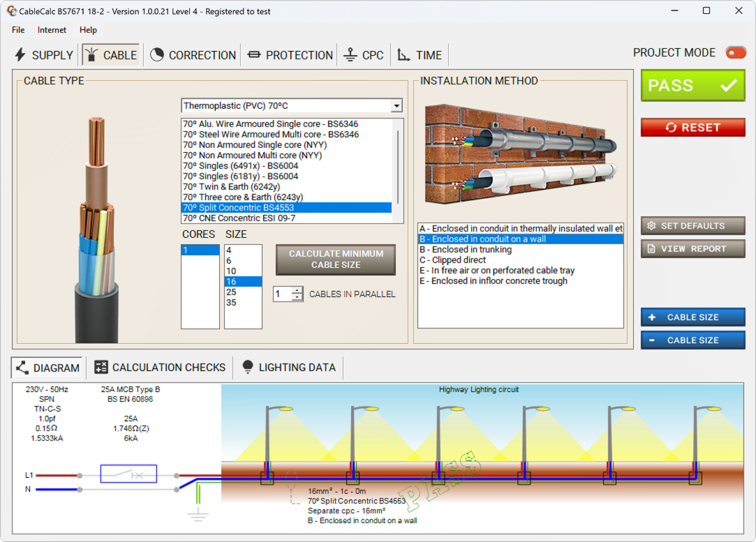
Task: Open the CORRECTION tab clock icon
Action: pos(156,54)
